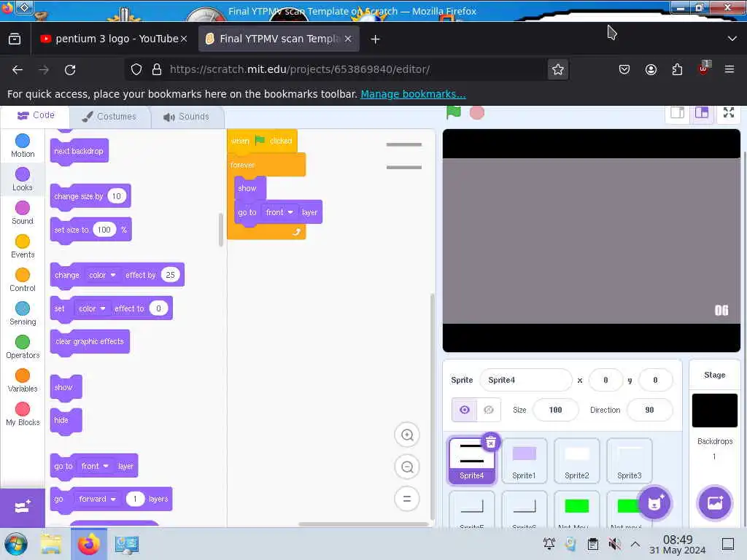
Task: Open front dropdown in workspace script block
Action: pyautogui.click(x=279, y=212)
